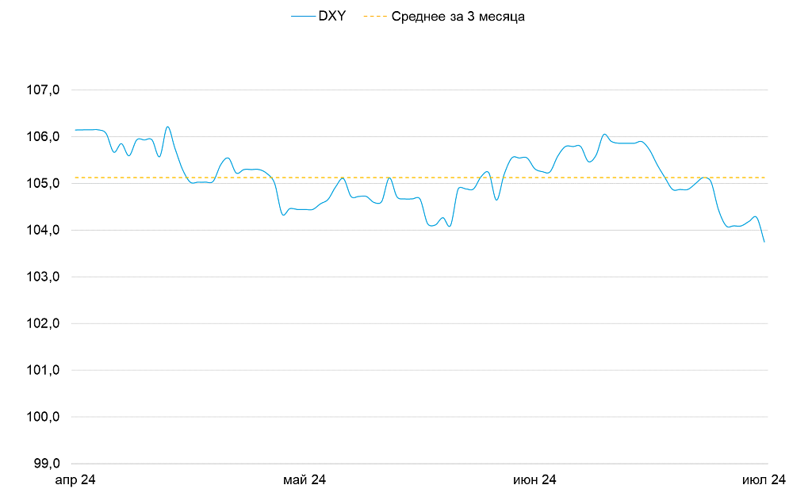The width and height of the screenshot is (812, 504).
Task: Select the orange dashed average line's right end
Action: 765,178
